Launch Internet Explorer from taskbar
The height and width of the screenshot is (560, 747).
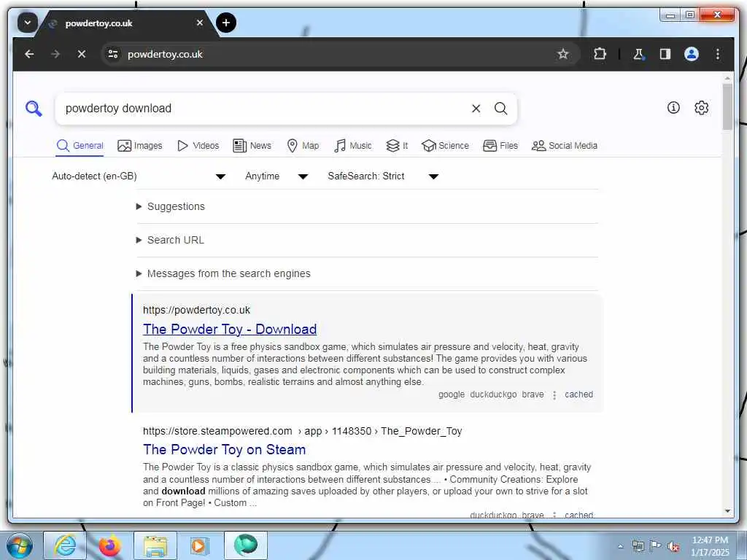65,545
